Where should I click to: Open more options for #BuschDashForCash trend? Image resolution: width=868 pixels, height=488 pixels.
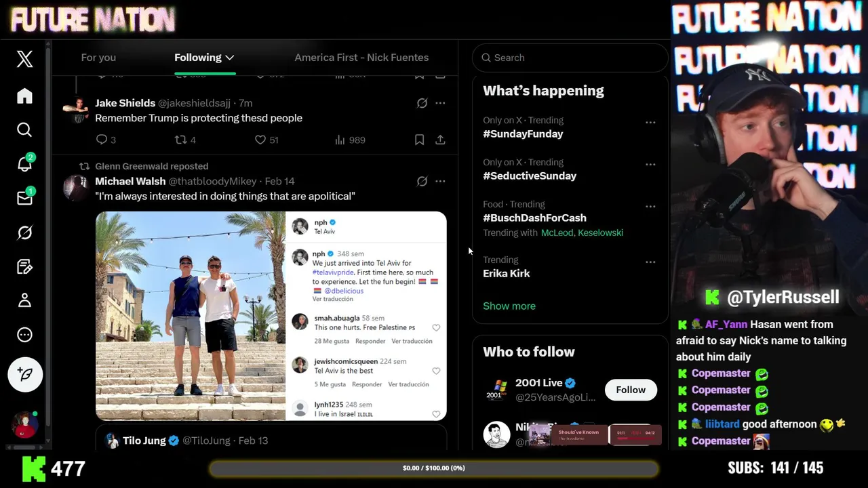coord(650,207)
